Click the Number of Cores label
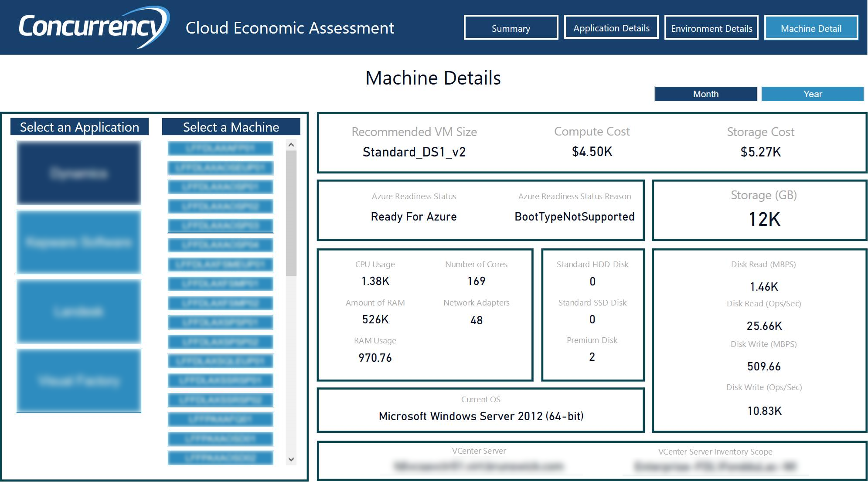This screenshot has width=868, height=482. (x=477, y=265)
